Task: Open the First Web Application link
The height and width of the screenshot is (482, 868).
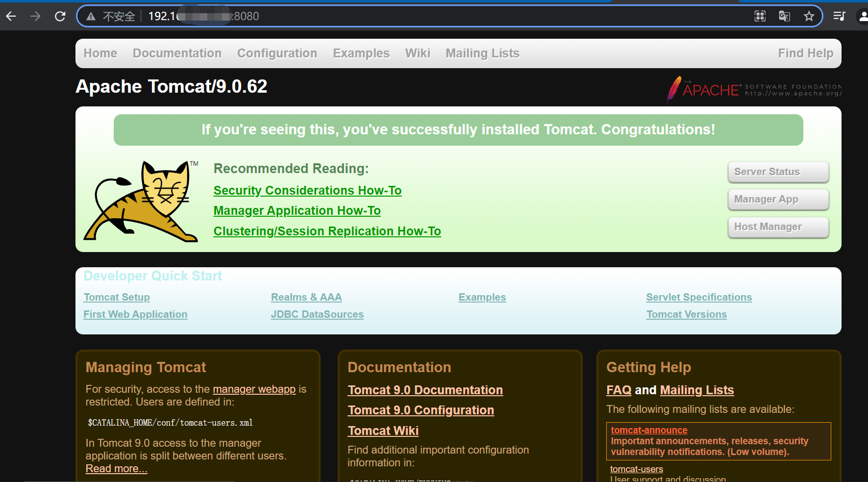Action: [x=135, y=314]
